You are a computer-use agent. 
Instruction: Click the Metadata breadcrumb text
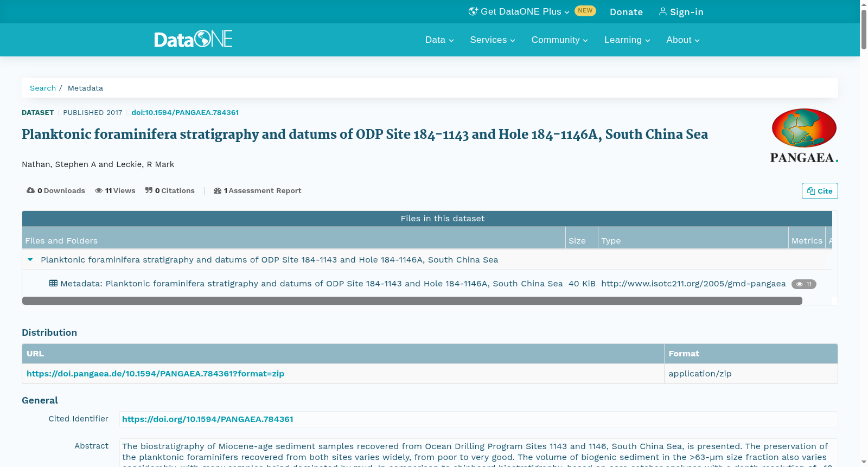point(85,88)
